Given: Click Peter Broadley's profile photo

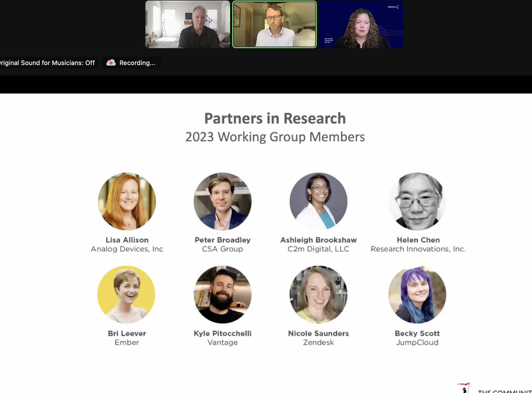Looking at the screenshot, I should [x=223, y=201].
